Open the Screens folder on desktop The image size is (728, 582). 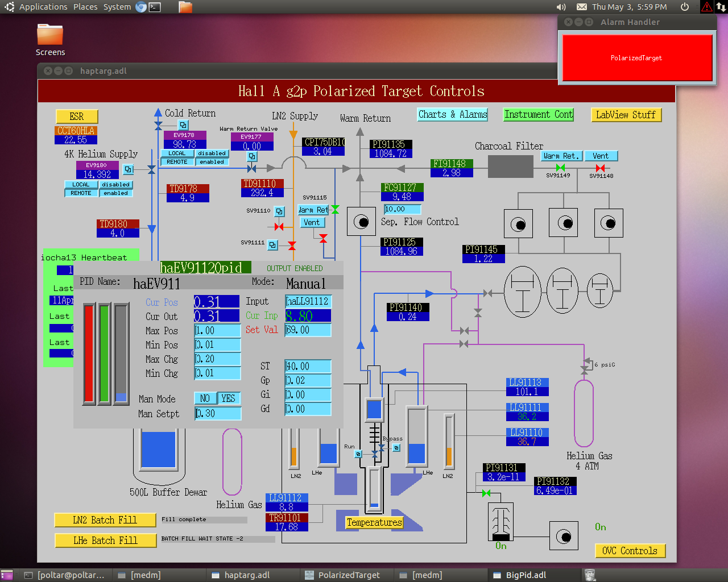point(50,40)
